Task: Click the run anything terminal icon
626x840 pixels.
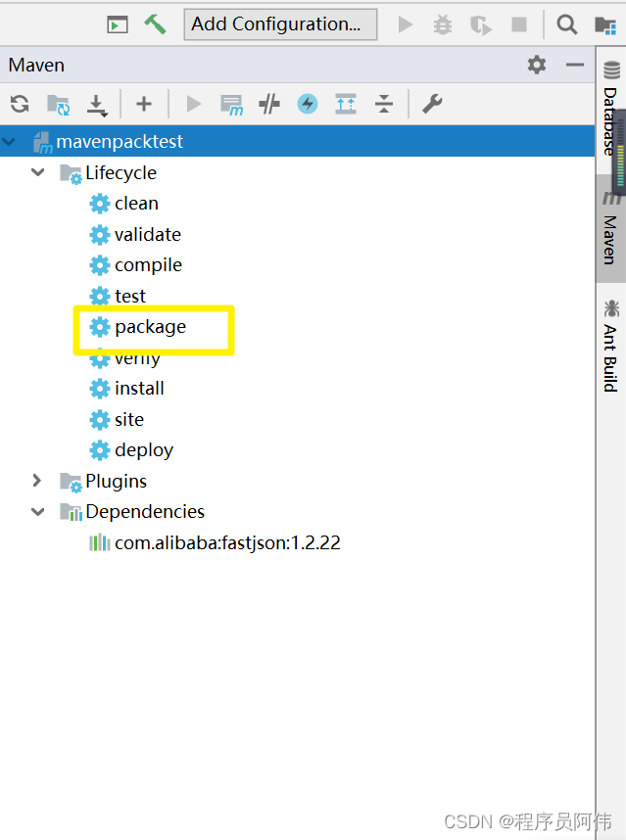Action: point(118,25)
